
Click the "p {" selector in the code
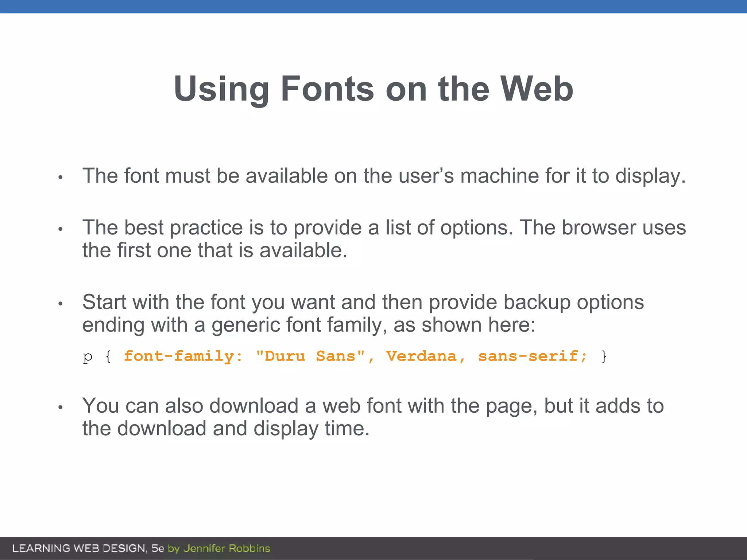pos(97,357)
